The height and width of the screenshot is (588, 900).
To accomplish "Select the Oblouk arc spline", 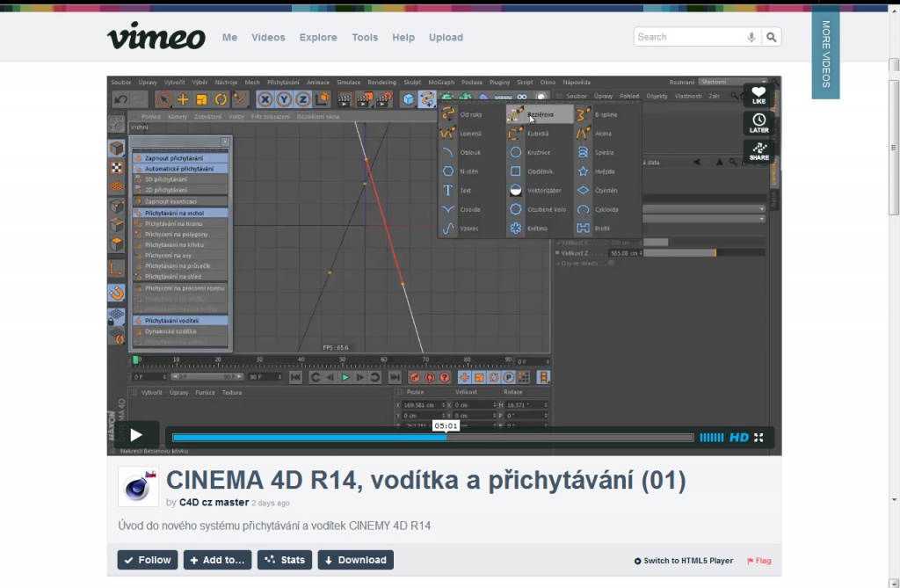I will click(x=464, y=152).
